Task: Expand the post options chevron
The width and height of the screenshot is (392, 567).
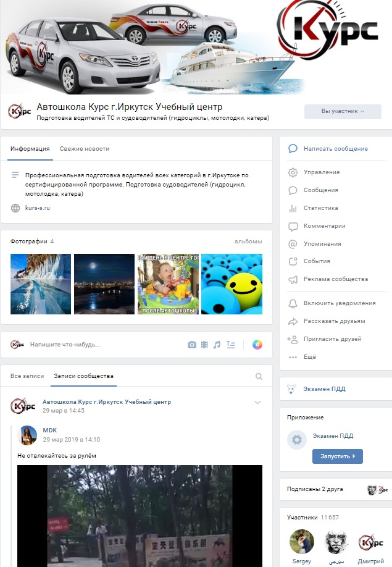Action: [257, 403]
